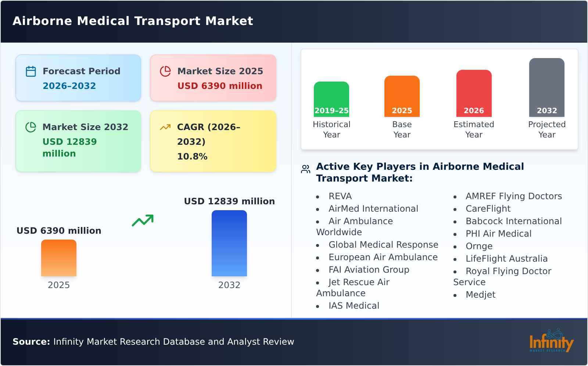Expand the Forecast Period 2026–2032 card
This screenshot has width=588, height=366.
(78, 78)
